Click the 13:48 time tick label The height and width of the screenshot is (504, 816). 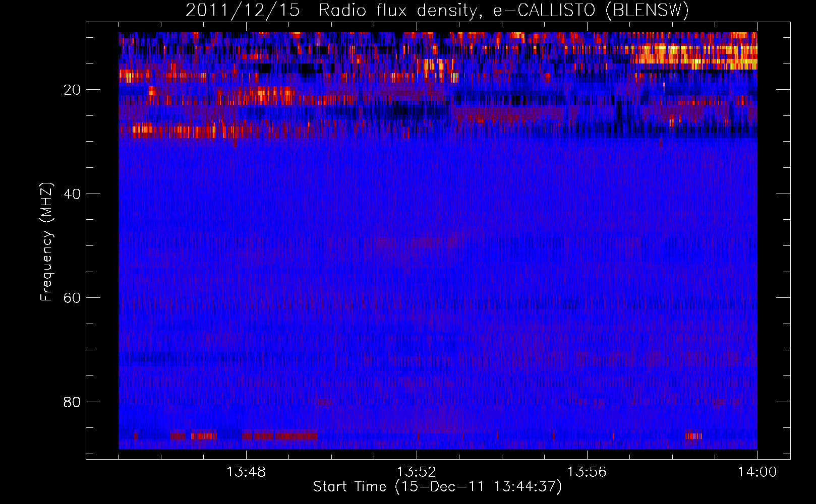[x=246, y=472]
